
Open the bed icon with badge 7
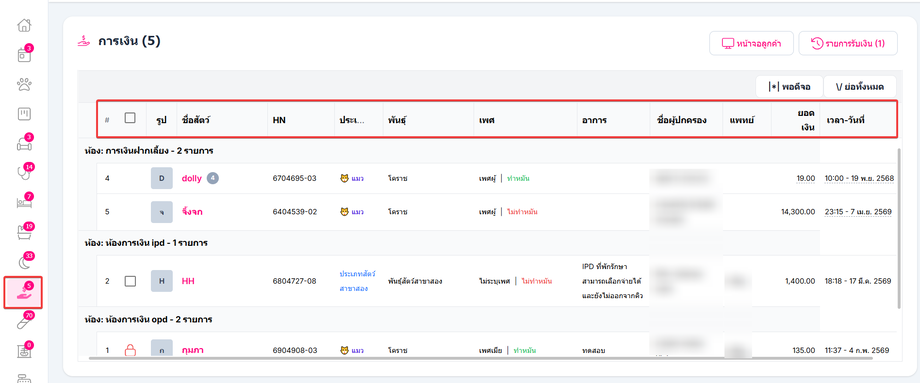pyautogui.click(x=23, y=202)
